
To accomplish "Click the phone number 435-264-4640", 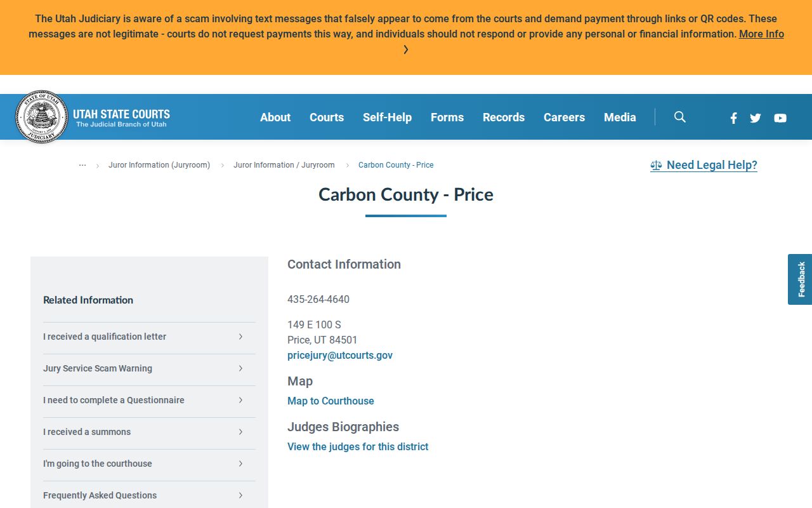I will tap(318, 300).
